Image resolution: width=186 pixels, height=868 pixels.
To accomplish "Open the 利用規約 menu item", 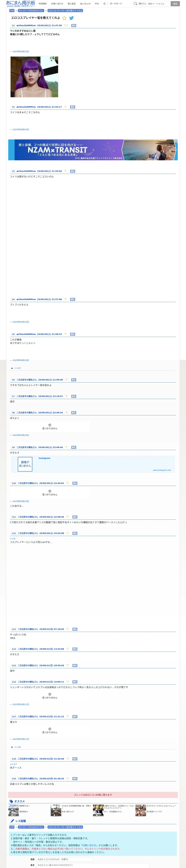I will [43, 4].
